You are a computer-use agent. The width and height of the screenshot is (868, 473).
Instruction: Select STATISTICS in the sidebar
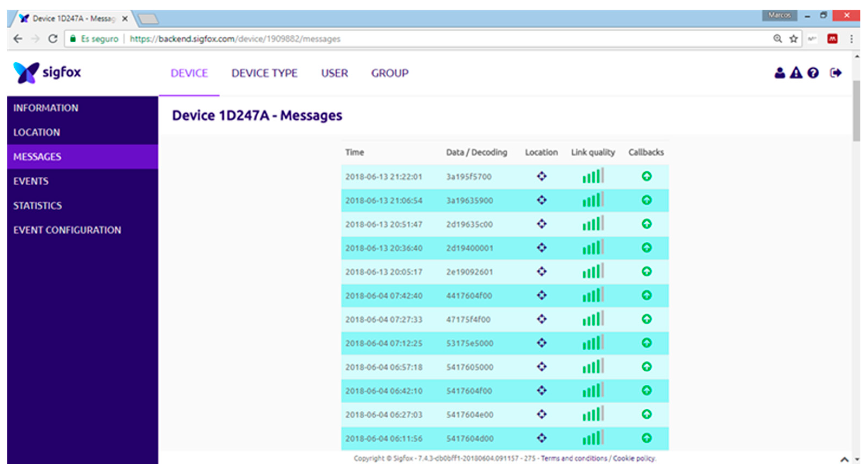(x=37, y=205)
